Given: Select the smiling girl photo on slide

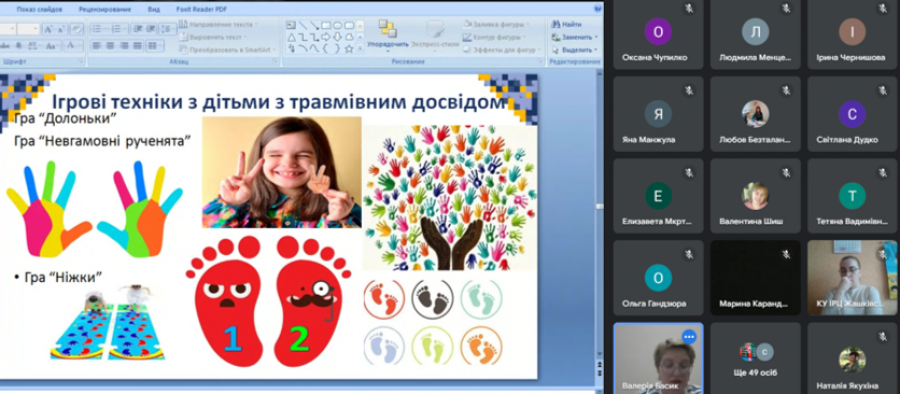Looking at the screenshot, I should 281,172.
